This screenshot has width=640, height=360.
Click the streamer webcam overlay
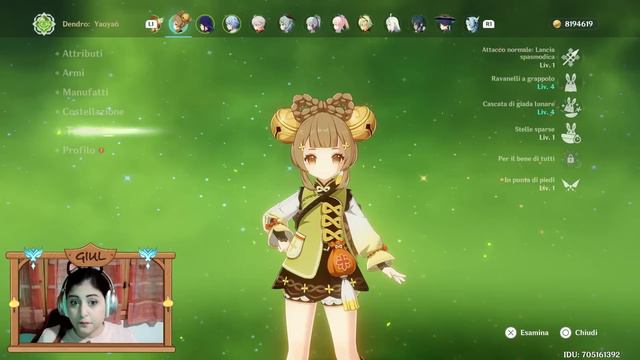(x=91, y=299)
